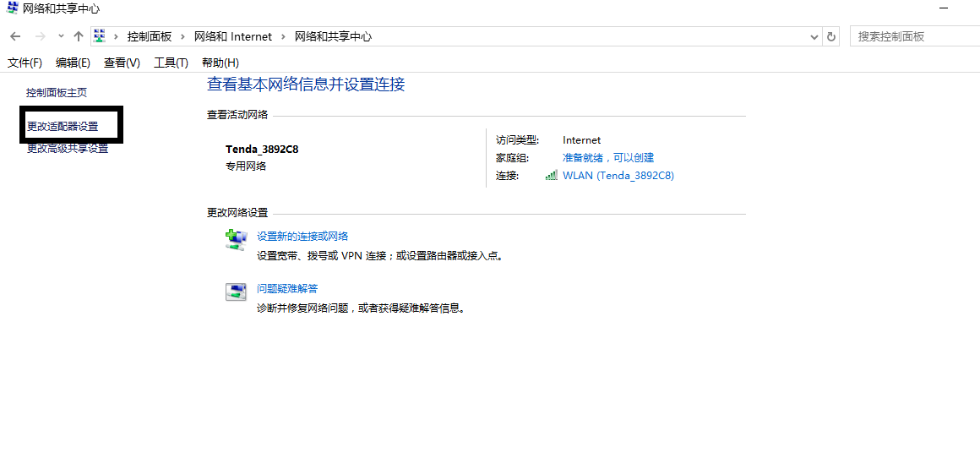The image size is (980, 458).
Task: Go up one level with up arrow
Action: (x=78, y=37)
